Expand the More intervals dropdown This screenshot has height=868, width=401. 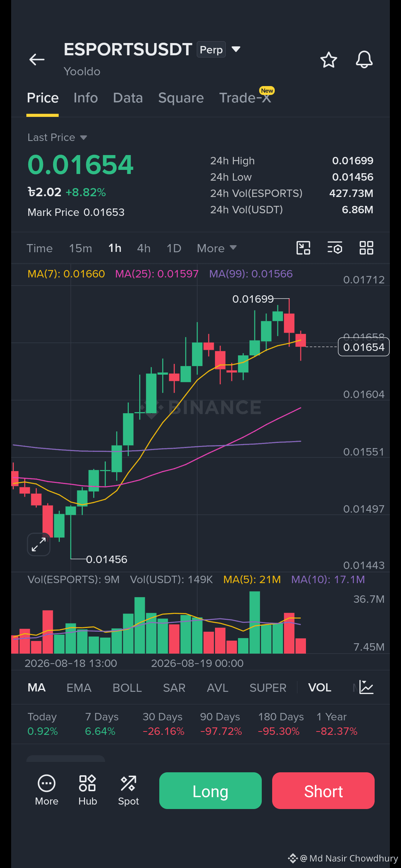pos(217,248)
